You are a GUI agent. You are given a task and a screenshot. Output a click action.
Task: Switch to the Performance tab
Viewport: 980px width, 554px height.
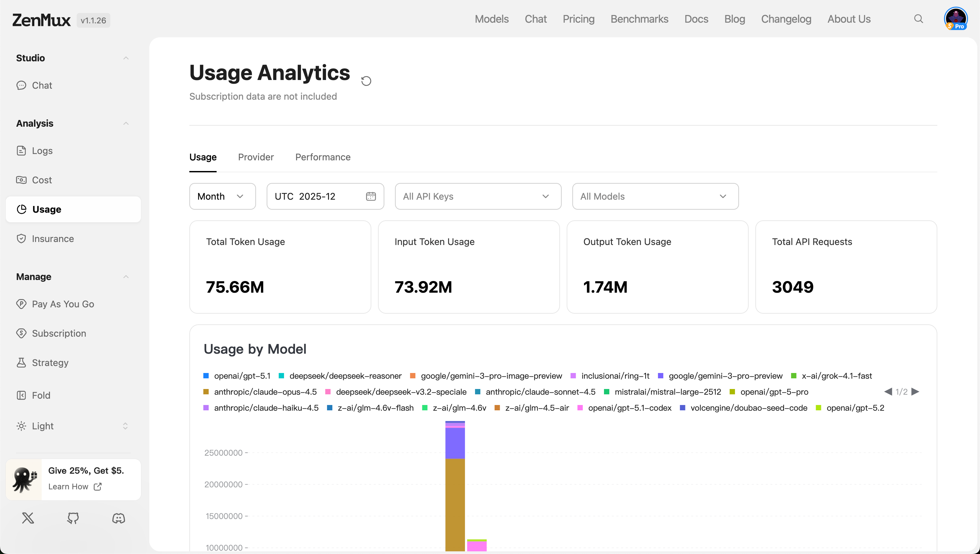(x=323, y=157)
